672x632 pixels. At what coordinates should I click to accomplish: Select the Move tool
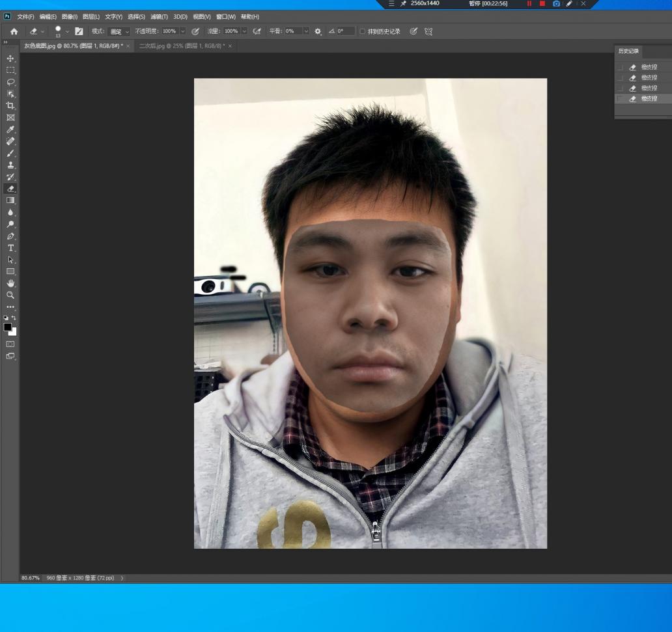(x=10, y=59)
